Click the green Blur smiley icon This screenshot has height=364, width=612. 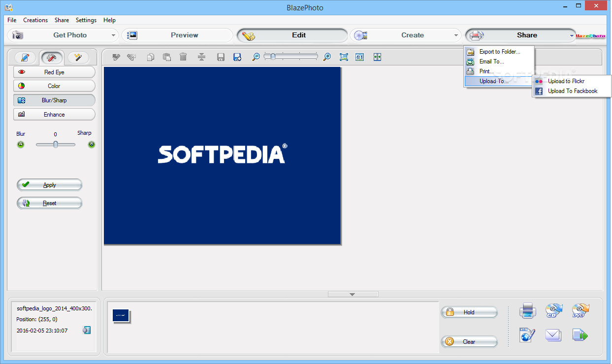point(21,145)
